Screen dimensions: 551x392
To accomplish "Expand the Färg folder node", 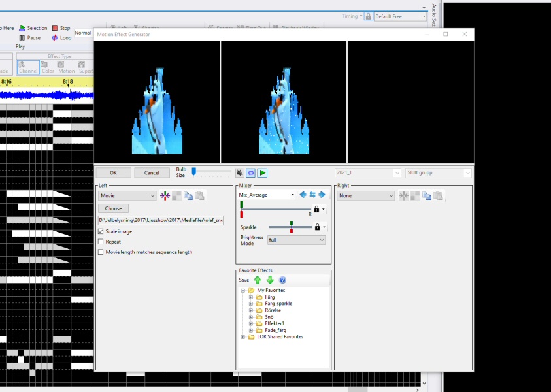I will (x=251, y=297).
